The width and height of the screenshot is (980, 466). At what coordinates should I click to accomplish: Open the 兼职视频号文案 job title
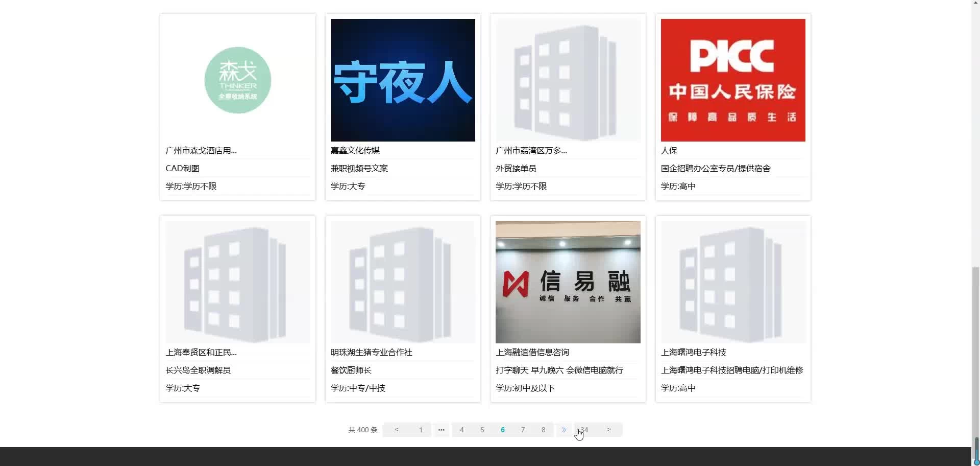pyautogui.click(x=359, y=168)
